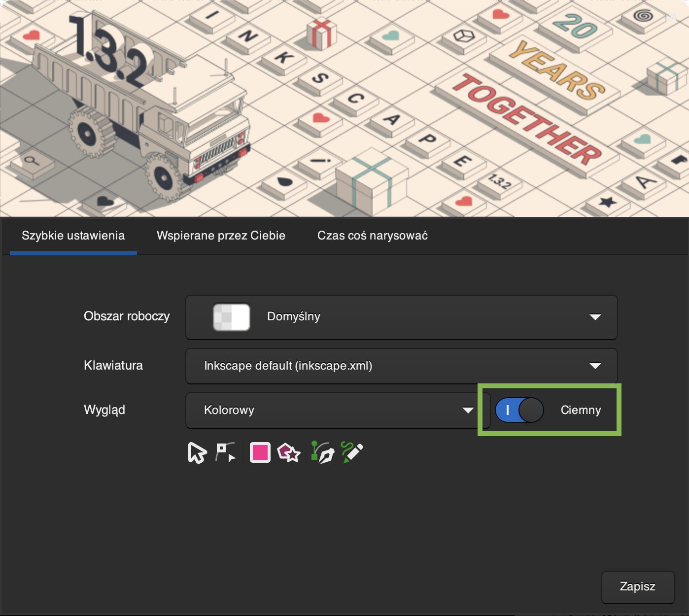This screenshot has height=616, width=689.
Task: Toggle the Ciemny dark theme switch
Action: [x=519, y=410]
